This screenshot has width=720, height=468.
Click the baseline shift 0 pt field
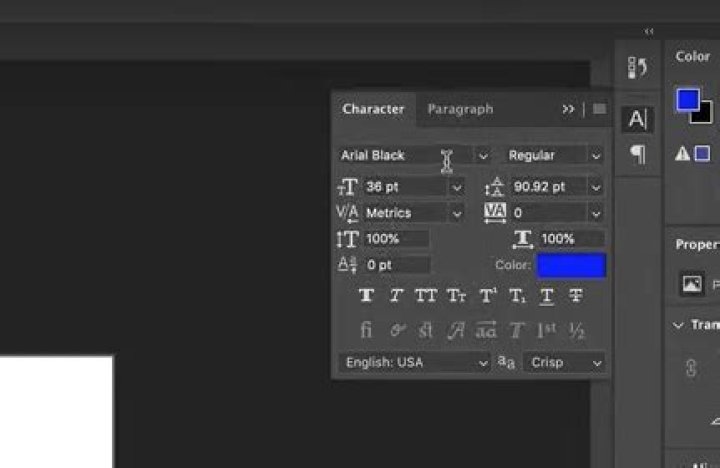[397, 265]
